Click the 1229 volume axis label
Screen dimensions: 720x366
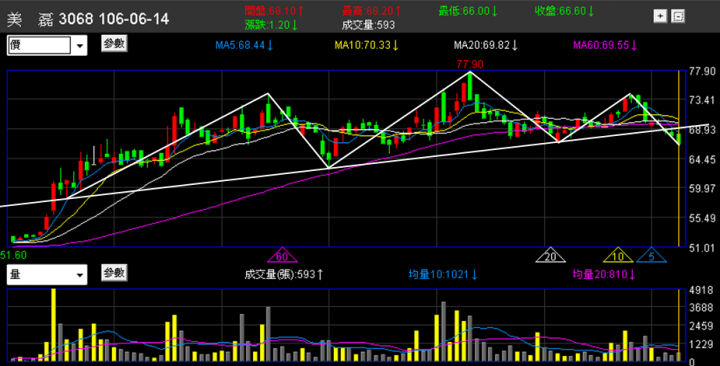(700, 344)
